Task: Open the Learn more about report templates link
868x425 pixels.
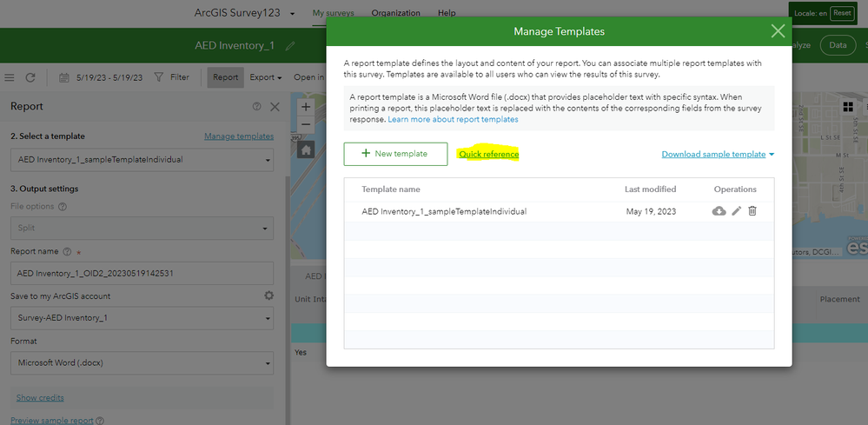Action: click(453, 119)
